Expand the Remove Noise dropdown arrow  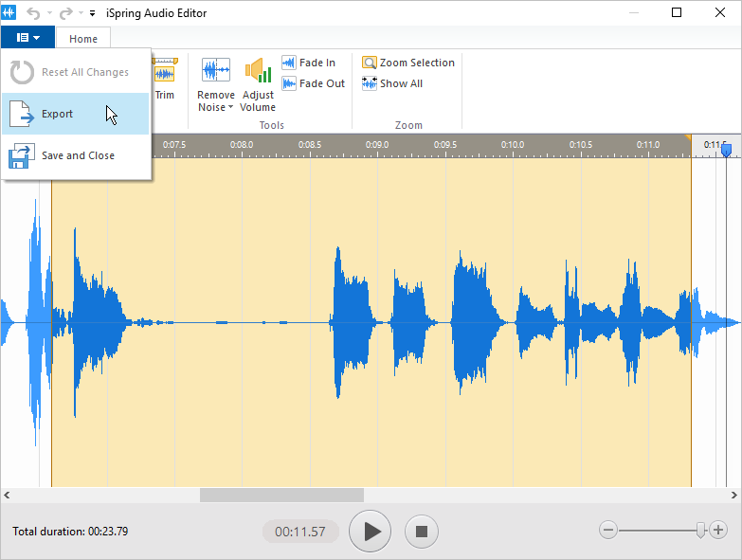click(230, 108)
